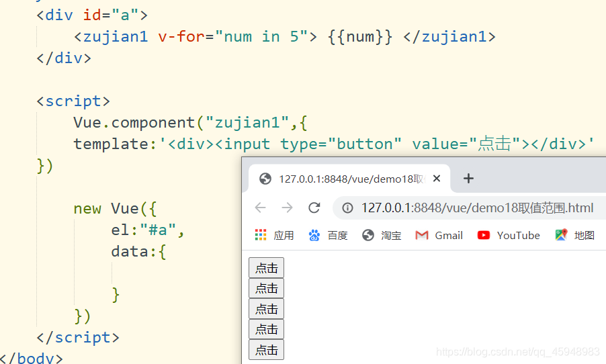Click the 'new Vue({' code line
The width and height of the screenshot is (606, 364).
coord(115,209)
